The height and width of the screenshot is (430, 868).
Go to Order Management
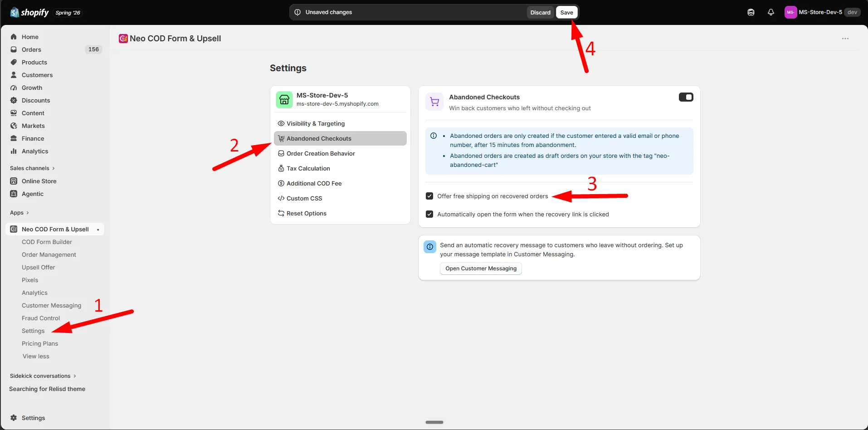pyautogui.click(x=49, y=254)
